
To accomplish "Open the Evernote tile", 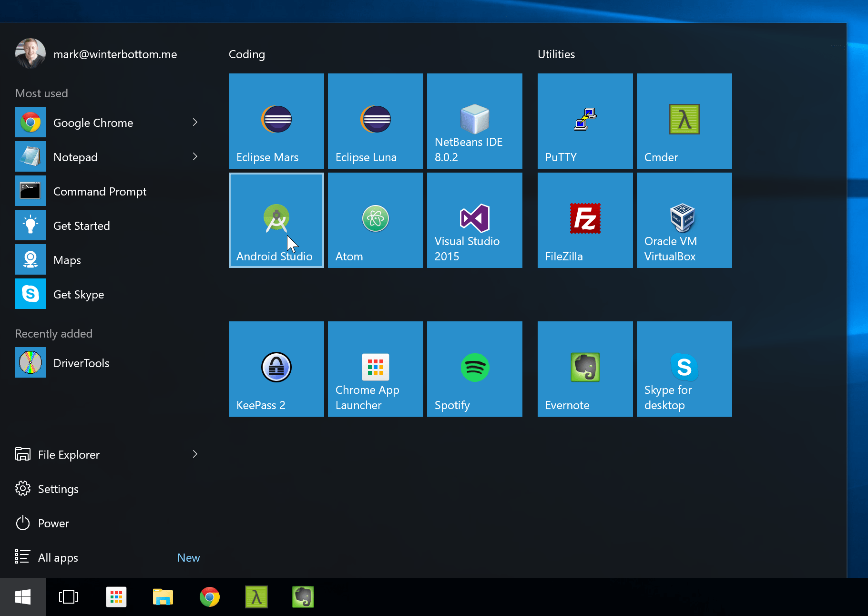I will click(585, 369).
